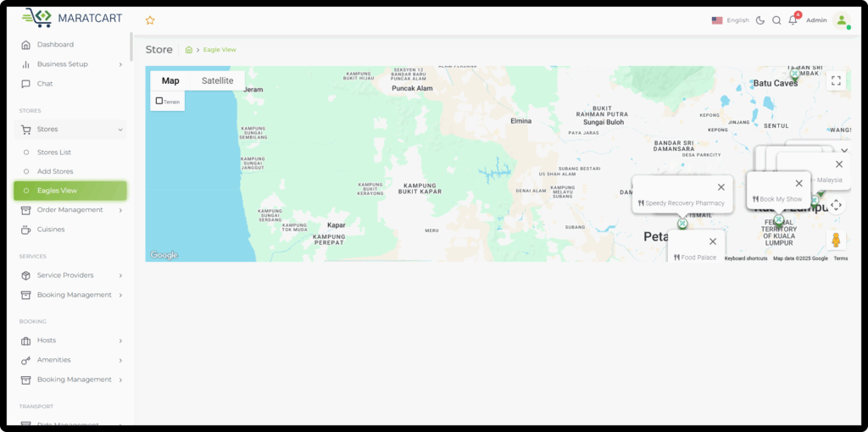Screen dimensions: 868x432
Task: Open the map camera controls button
Action: click(x=836, y=205)
